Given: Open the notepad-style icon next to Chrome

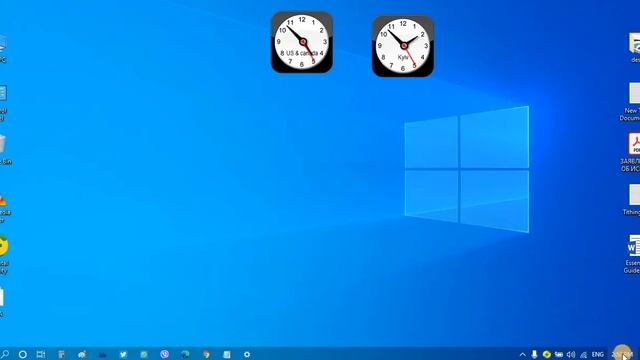Looking at the screenshot, I should tap(227, 354).
